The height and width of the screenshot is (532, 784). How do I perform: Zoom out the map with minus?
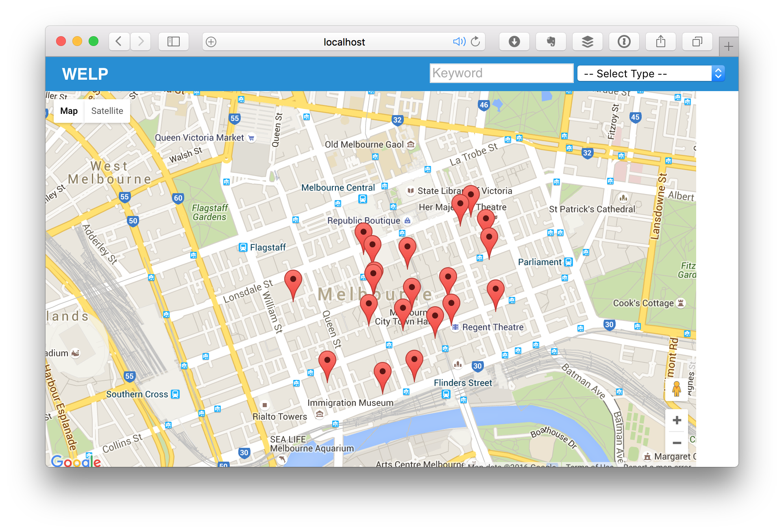(677, 443)
